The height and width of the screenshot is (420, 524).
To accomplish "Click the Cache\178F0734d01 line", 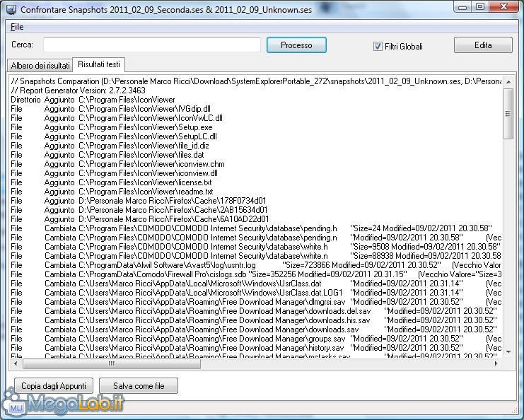I will point(139,201).
